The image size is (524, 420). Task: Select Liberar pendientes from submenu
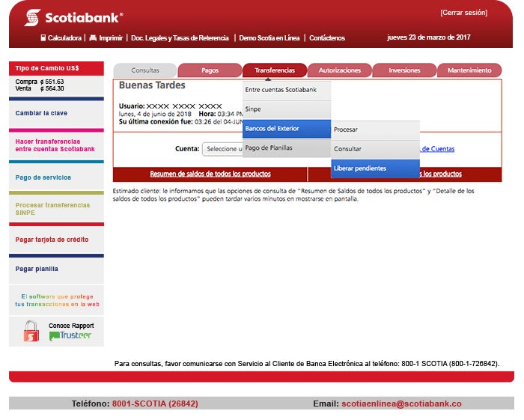pyautogui.click(x=375, y=168)
